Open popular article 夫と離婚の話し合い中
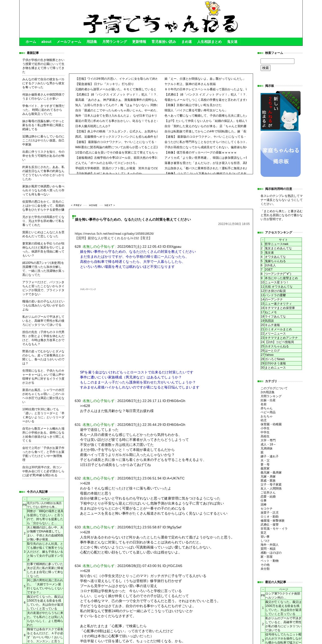This screenshot has width=322, height=644. [45, 533]
